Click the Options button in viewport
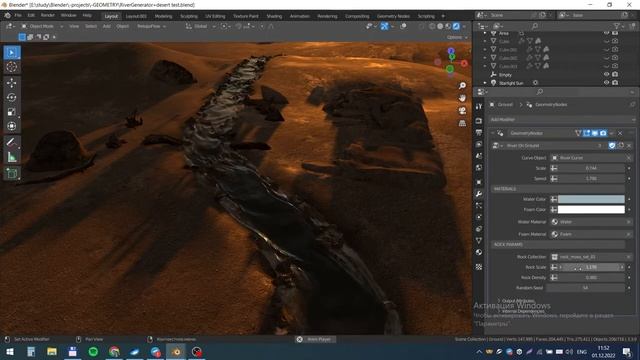The width and height of the screenshot is (640, 360). click(457, 37)
